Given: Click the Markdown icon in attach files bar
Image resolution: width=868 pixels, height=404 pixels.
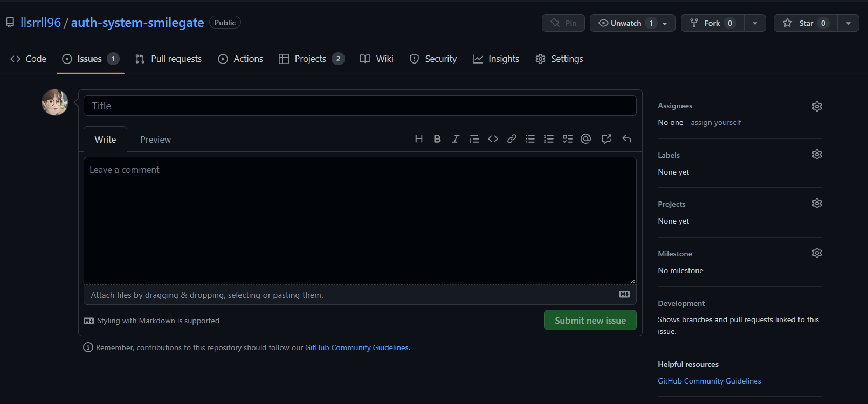Looking at the screenshot, I should coord(624,295).
